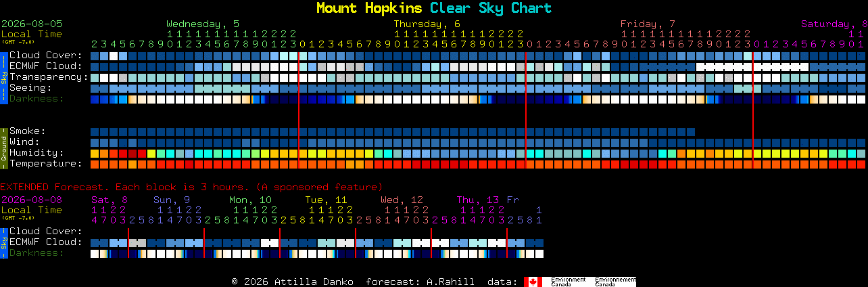Open the Seeing row label
868x287 pixels.
30,88
